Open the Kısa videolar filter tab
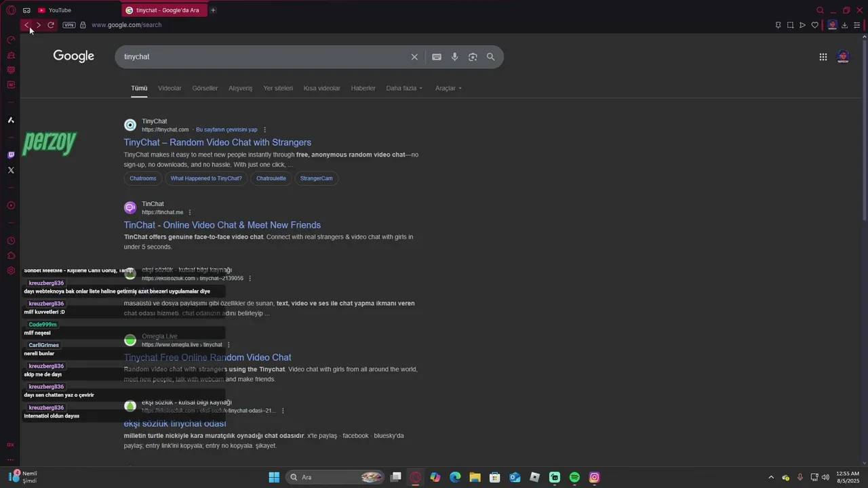Image resolution: width=868 pixels, height=488 pixels. [x=321, y=88]
